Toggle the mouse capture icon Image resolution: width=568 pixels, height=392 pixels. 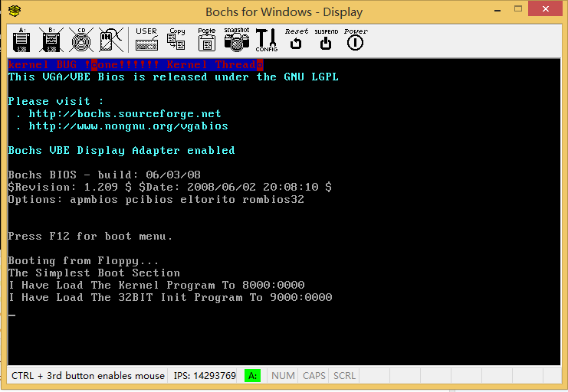[111, 40]
